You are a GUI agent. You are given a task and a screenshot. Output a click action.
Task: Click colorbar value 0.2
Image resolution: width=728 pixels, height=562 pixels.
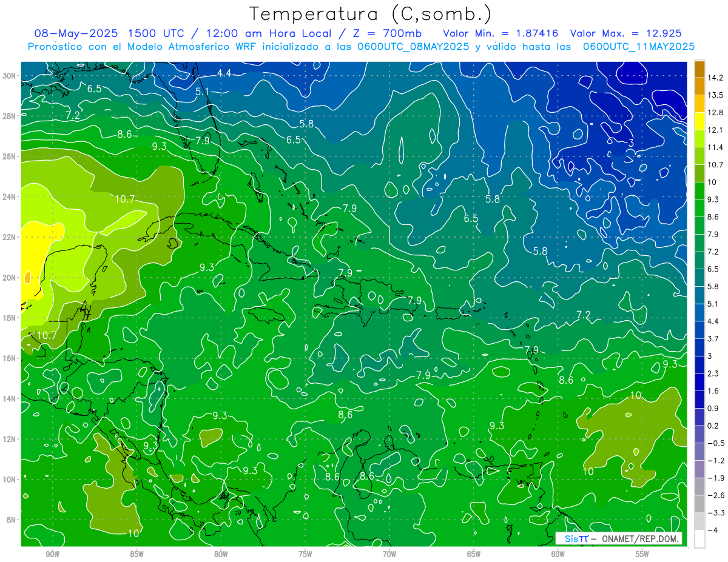point(714,426)
